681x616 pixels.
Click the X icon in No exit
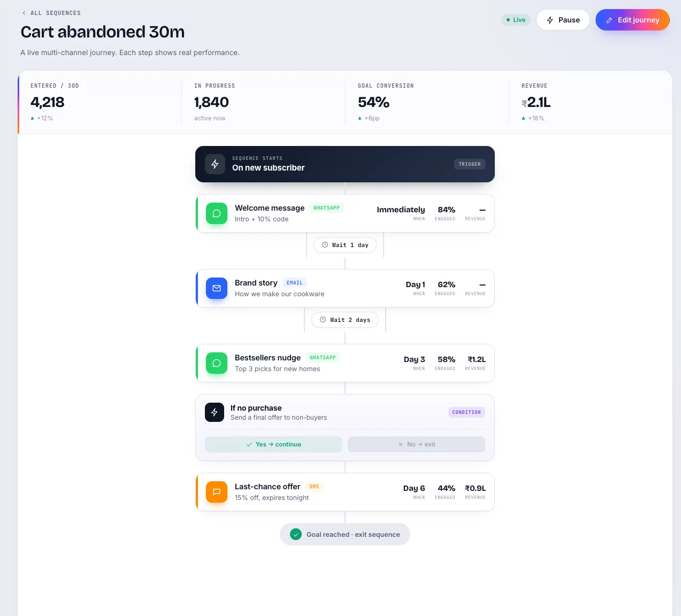click(401, 444)
